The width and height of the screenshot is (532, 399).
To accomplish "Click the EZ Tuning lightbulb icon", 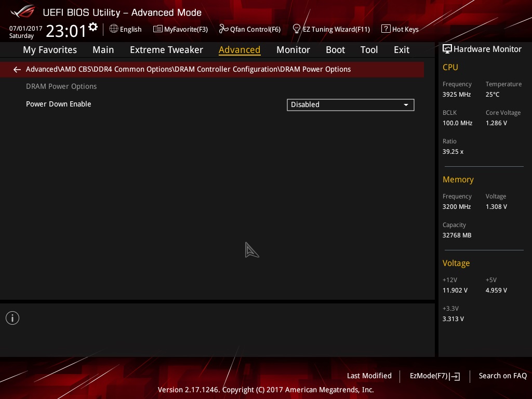I will coord(296,29).
